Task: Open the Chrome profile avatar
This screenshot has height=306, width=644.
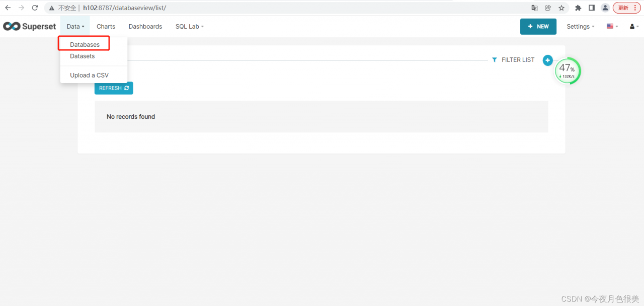Action: 605,8
